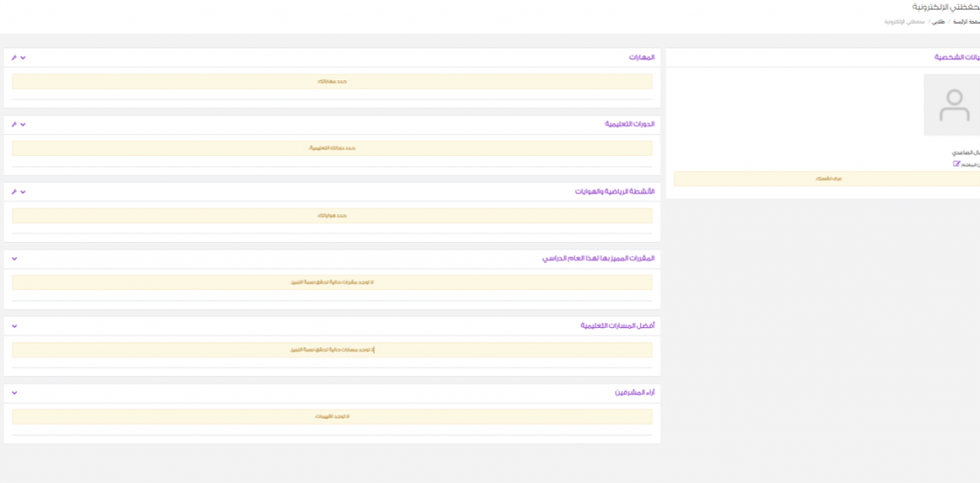Click the edit pencil icon under profile name

click(955, 164)
